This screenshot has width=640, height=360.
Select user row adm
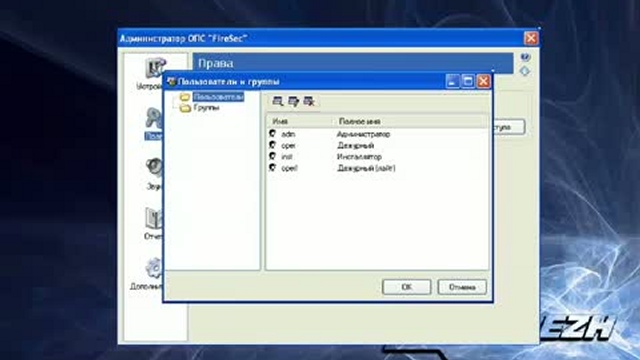coord(377,134)
